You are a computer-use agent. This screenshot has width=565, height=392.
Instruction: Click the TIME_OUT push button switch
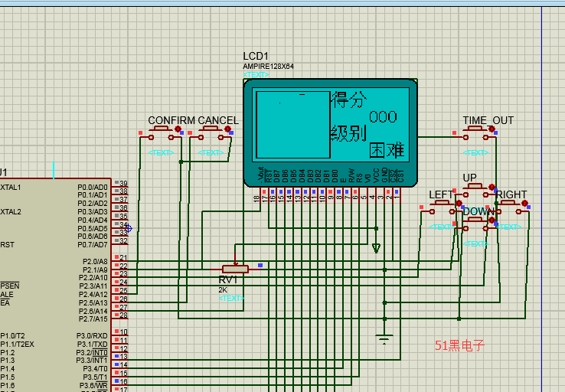point(475,133)
